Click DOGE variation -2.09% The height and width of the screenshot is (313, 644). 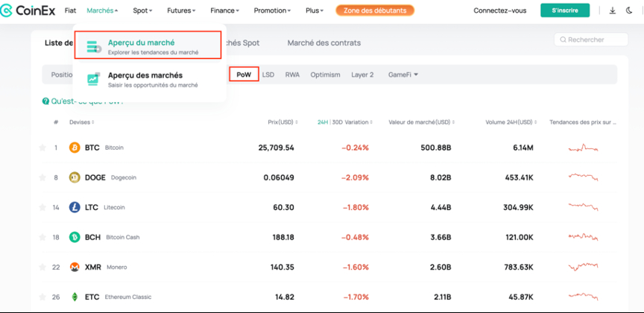(x=356, y=178)
